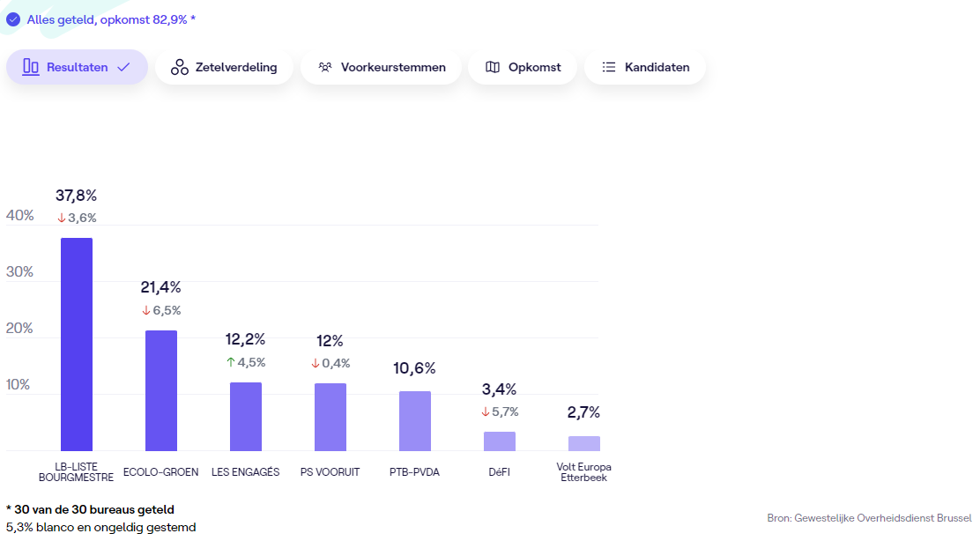This screenshot has width=980, height=541.
Task: Switch to the Zetelverdeling tab
Action: pos(224,67)
